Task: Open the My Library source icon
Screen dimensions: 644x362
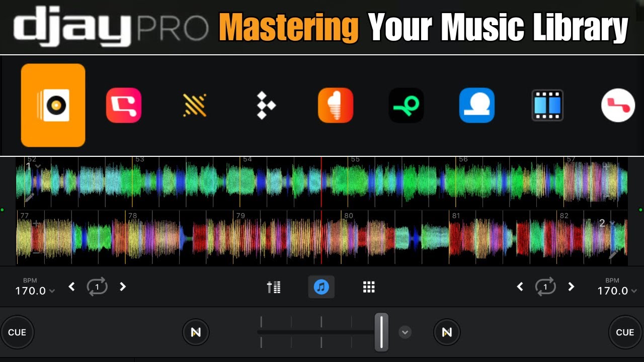Action: (x=53, y=105)
